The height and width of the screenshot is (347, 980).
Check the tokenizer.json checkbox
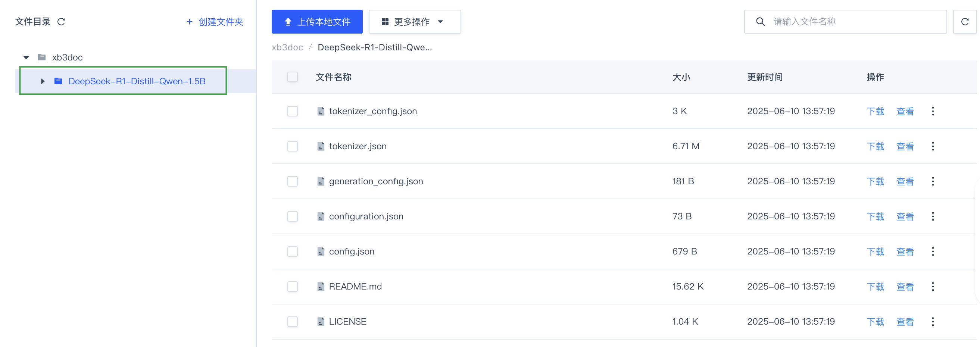[292, 146]
